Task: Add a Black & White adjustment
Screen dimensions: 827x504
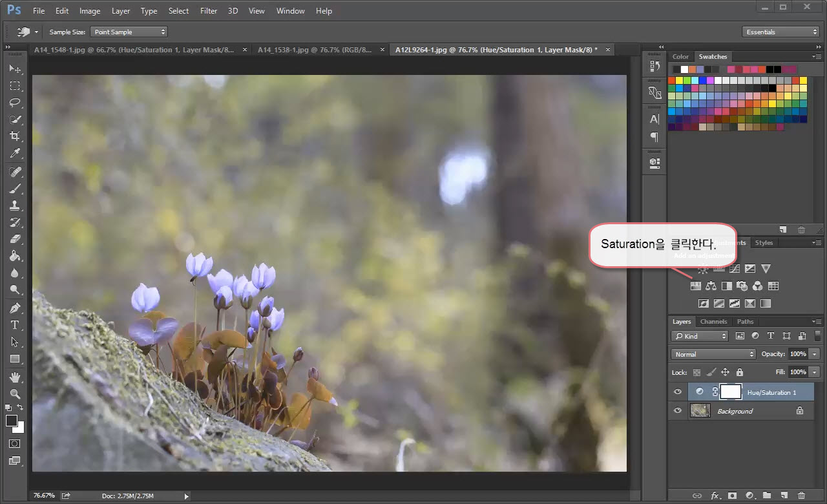Action: point(727,286)
